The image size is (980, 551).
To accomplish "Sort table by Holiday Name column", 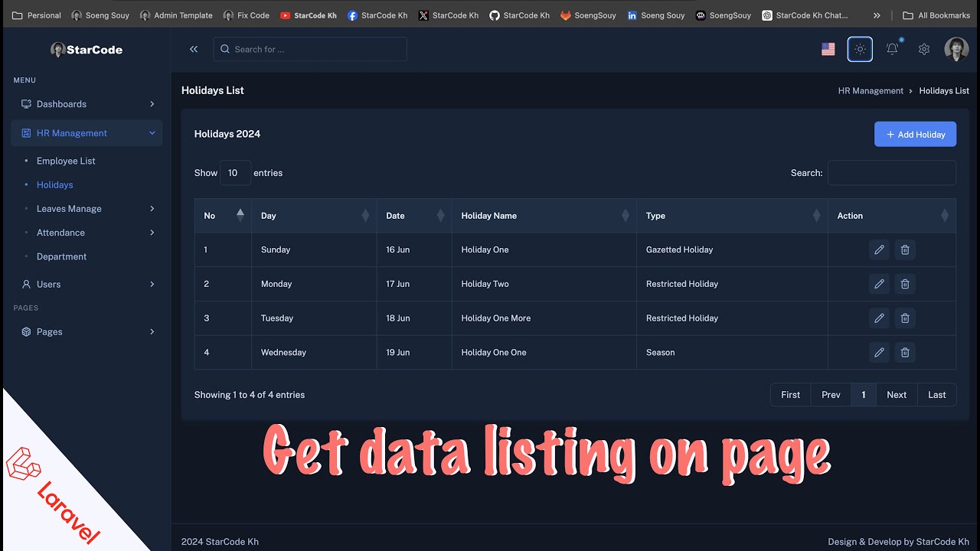I will tap(544, 216).
